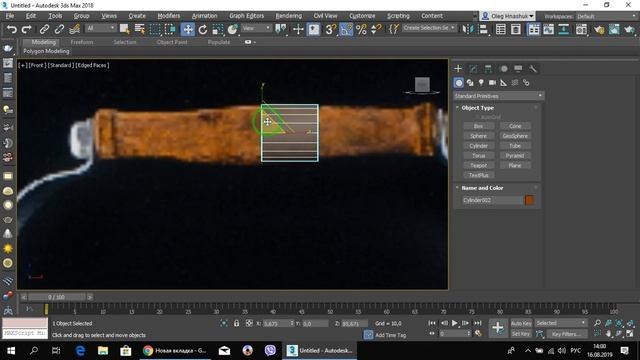Click the orange object color swatch

[529, 200]
